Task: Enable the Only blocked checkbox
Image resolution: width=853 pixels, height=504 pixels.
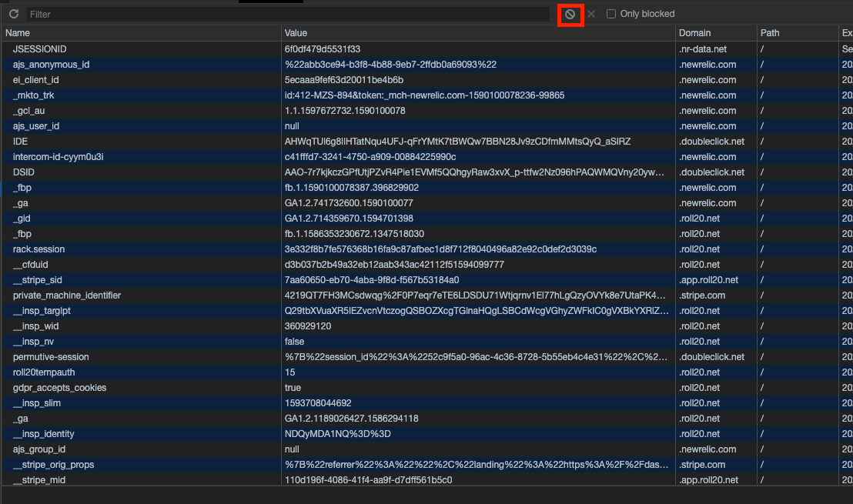Action: pos(611,14)
